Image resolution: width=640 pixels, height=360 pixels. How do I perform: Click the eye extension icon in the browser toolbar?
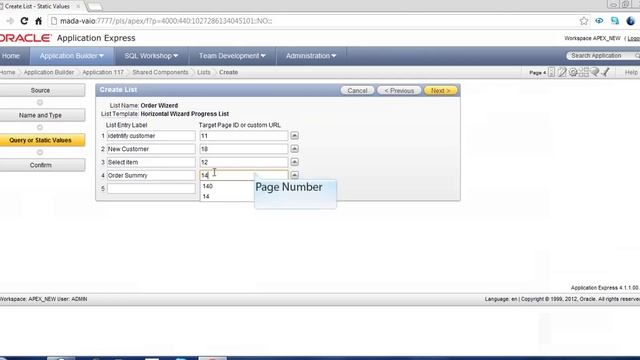[599, 21]
